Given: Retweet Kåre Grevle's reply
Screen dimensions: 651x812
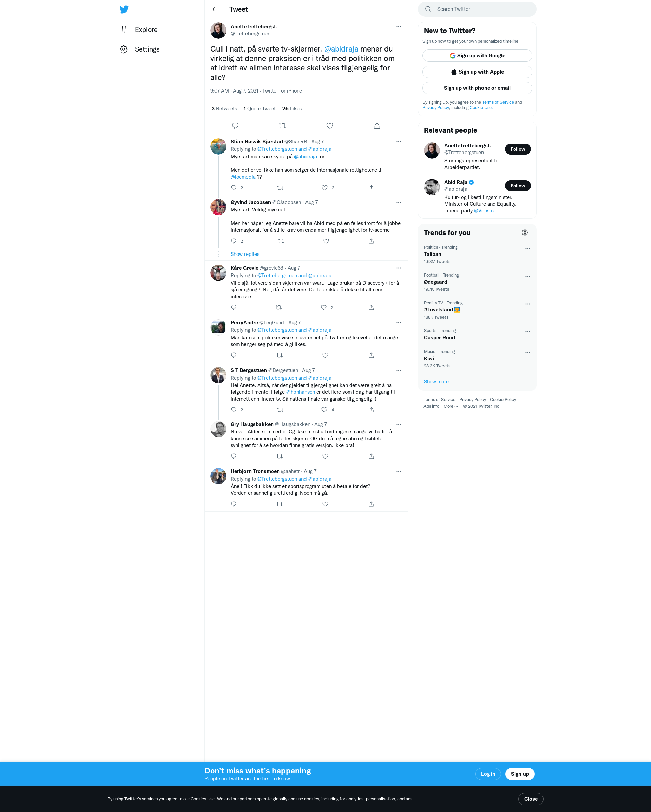Looking at the screenshot, I should tap(279, 307).
